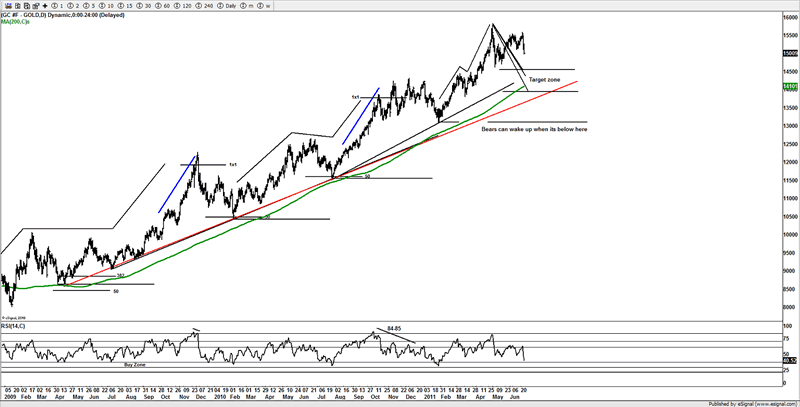800x407 pixels.
Task: Click the RSI(14,C) study label
Action: pos(14,326)
